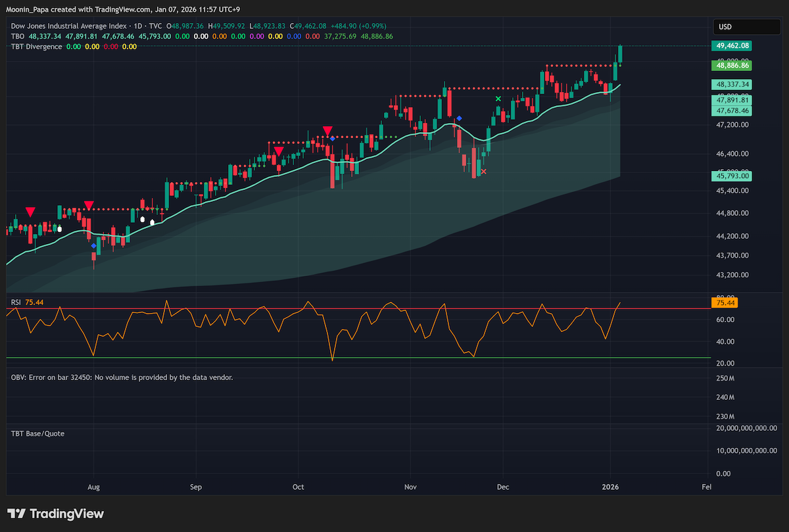Screen dimensions: 789x532
Task: Click the Sep label on time axis
Action: [x=196, y=487]
